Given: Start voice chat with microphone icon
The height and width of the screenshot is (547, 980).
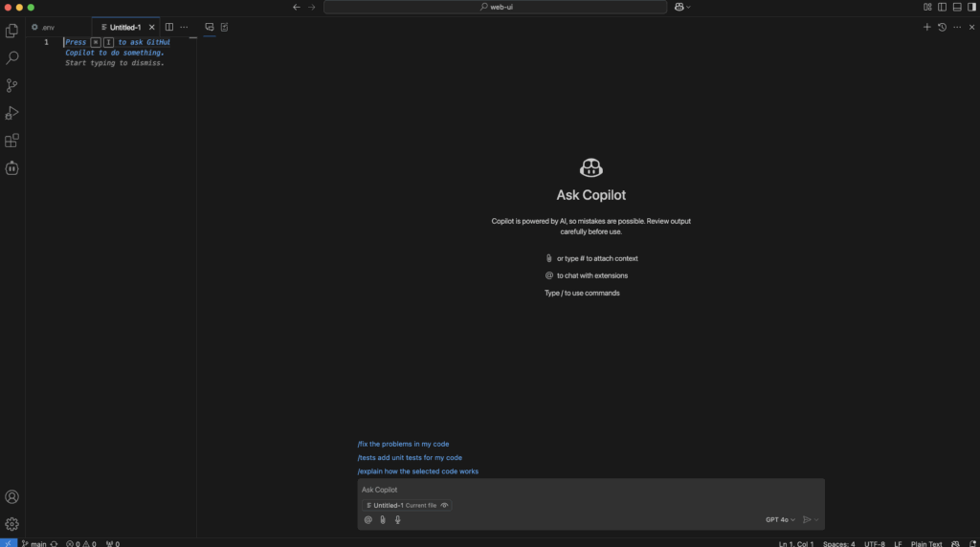Looking at the screenshot, I should coord(397,519).
